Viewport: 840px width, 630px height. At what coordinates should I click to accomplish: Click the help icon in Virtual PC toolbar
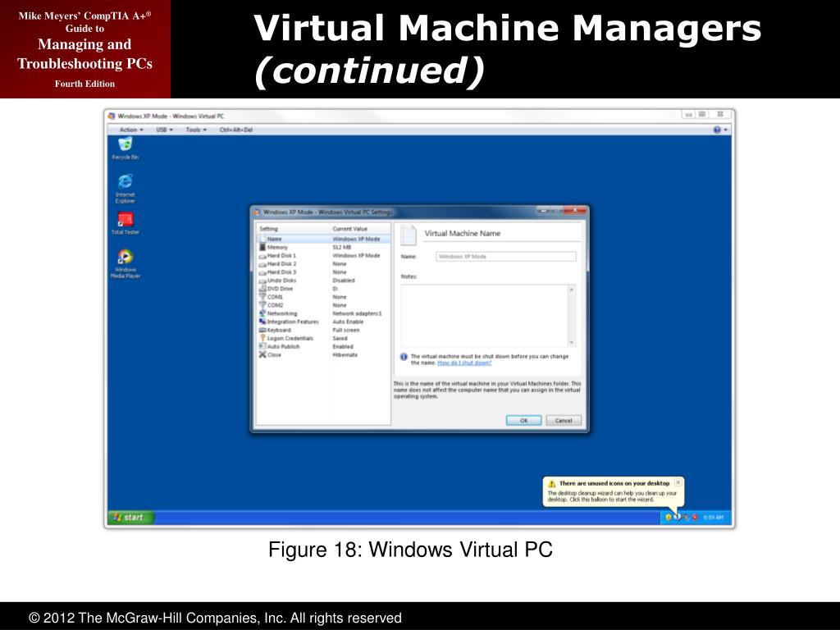click(x=717, y=130)
